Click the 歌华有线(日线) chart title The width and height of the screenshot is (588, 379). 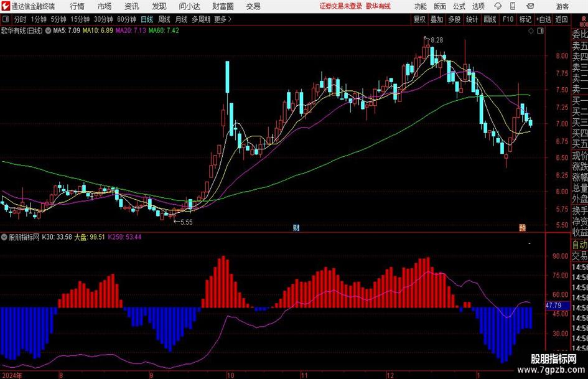22,30
